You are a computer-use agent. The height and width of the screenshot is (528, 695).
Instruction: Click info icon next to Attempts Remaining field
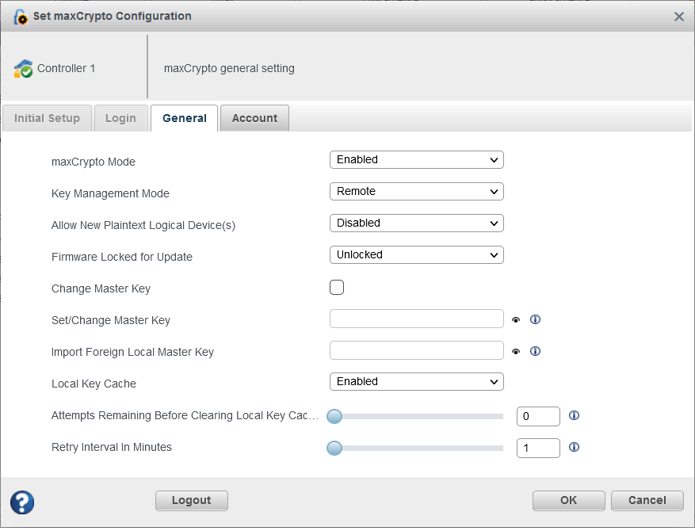[574, 416]
